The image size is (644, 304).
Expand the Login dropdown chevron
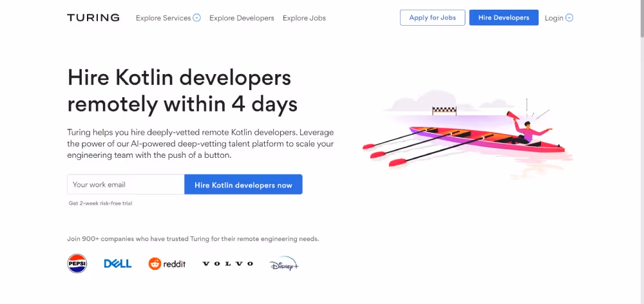point(569,17)
